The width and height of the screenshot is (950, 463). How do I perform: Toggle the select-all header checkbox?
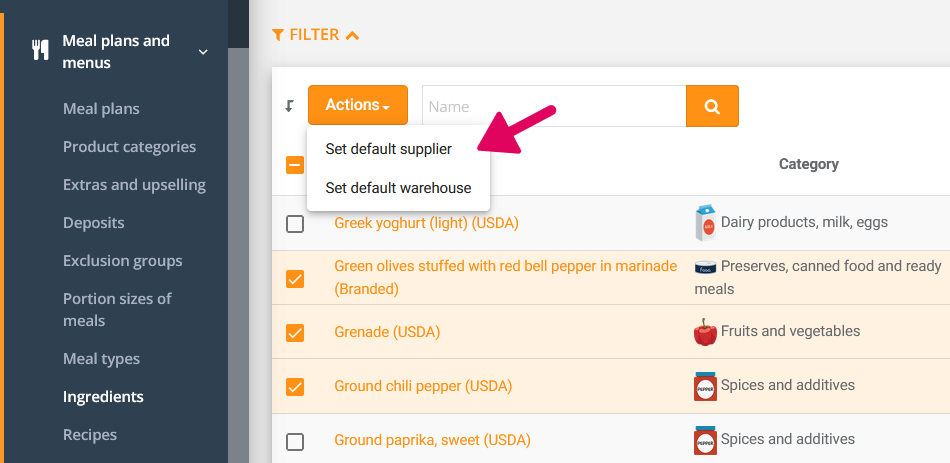[295, 165]
